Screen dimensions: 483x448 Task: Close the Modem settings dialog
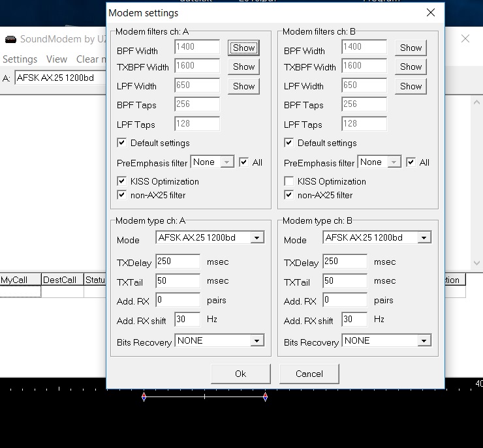430,13
